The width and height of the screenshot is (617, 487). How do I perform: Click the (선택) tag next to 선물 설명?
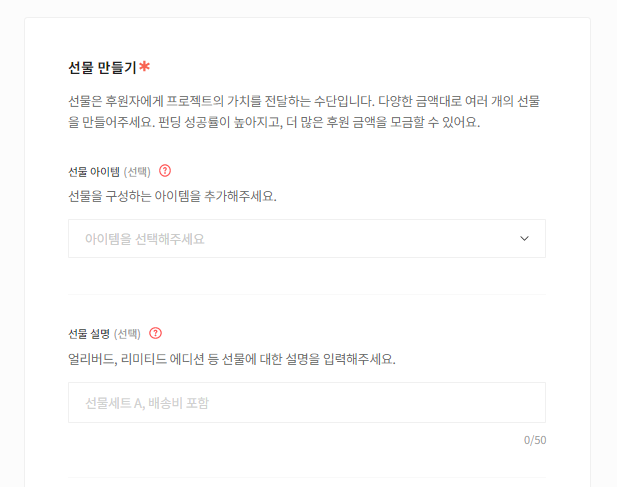pyautogui.click(x=128, y=334)
